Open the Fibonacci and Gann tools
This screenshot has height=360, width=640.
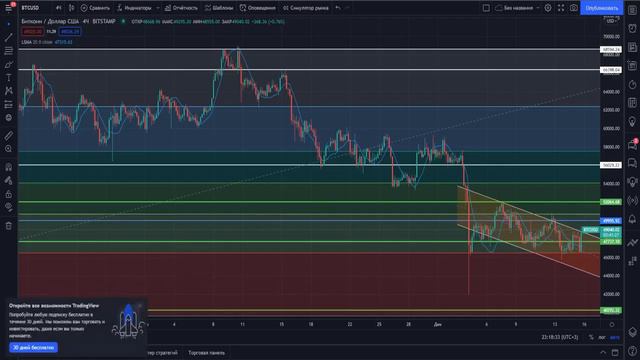(9, 51)
